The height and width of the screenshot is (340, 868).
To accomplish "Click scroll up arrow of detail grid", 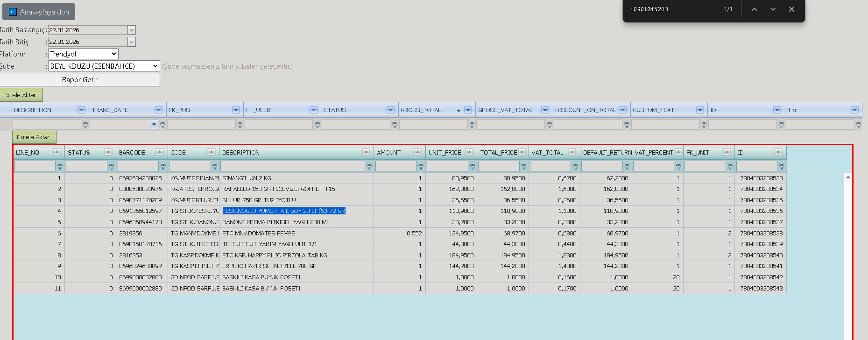I will [x=848, y=177].
